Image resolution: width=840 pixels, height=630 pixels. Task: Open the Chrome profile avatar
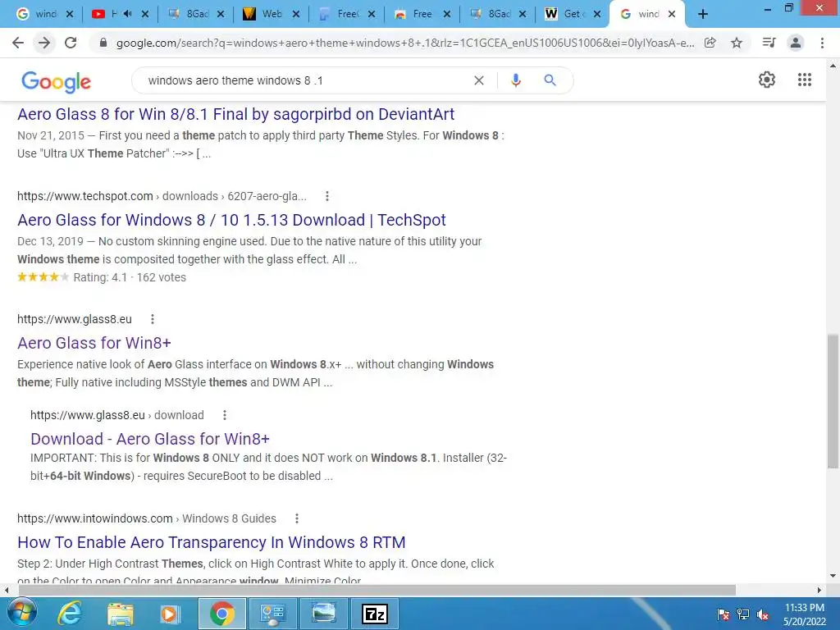[796, 43]
